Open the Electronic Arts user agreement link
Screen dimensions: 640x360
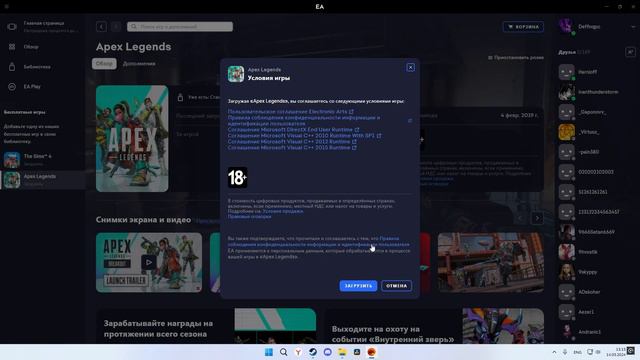(290, 111)
